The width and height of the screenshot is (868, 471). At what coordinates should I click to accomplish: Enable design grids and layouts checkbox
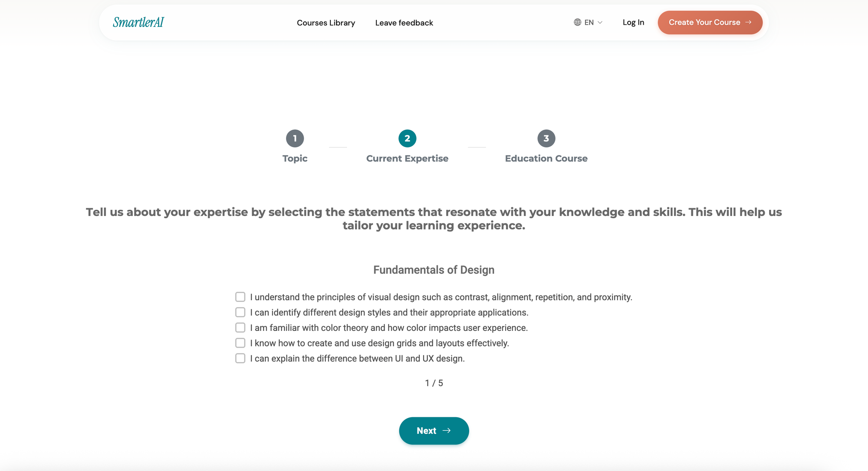(x=240, y=343)
